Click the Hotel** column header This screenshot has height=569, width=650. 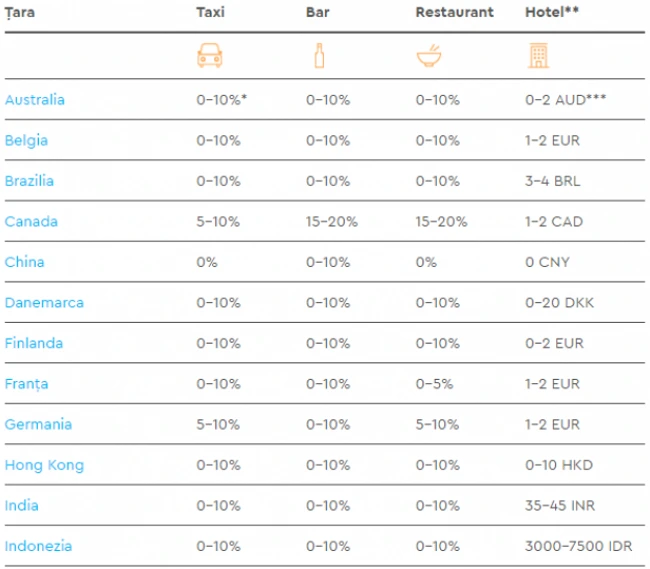(x=552, y=12)
